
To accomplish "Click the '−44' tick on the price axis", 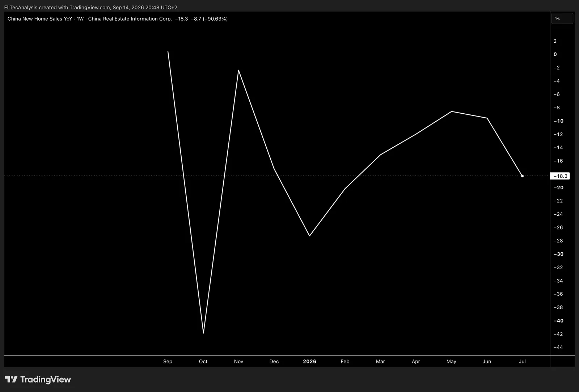I will pyautogui.click(x=558, y=347).
